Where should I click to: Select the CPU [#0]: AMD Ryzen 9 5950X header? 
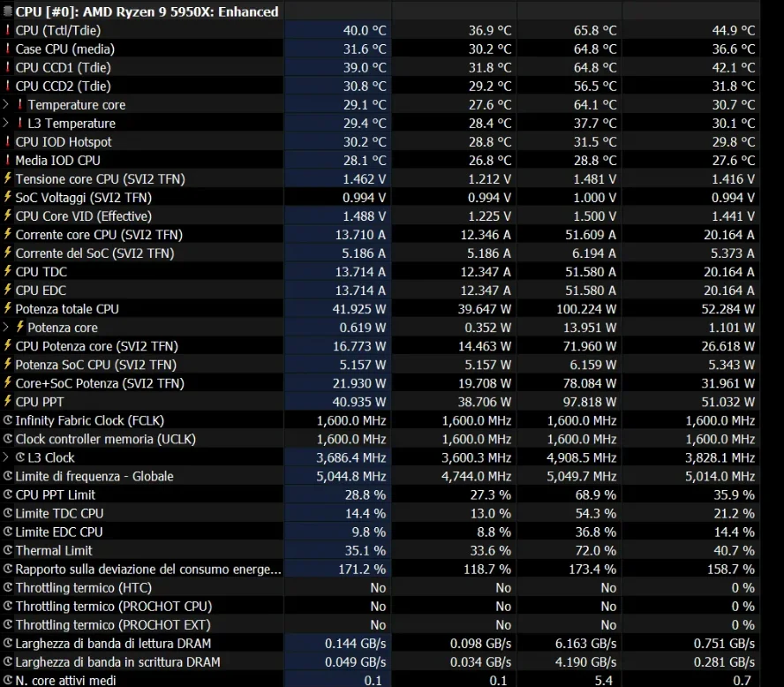[147, 11]
